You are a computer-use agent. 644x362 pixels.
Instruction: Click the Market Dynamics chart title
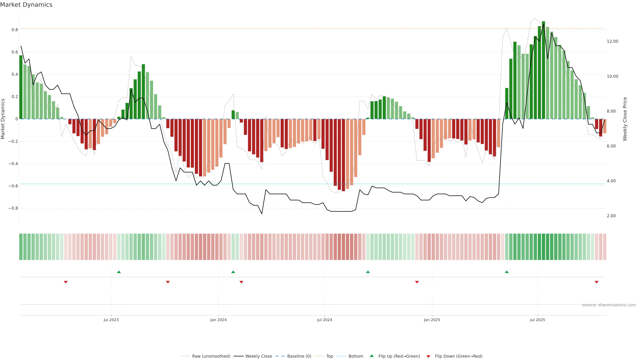[x=26, y=5]
